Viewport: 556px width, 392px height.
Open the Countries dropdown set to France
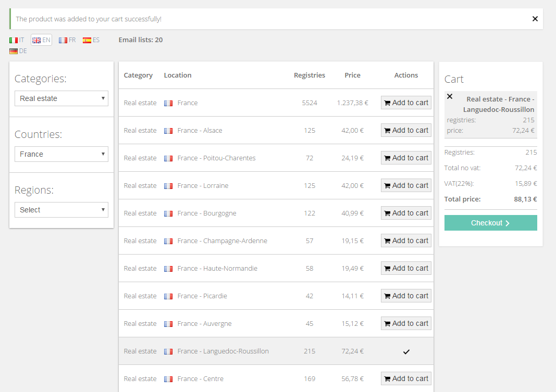[x=61, y=154]
